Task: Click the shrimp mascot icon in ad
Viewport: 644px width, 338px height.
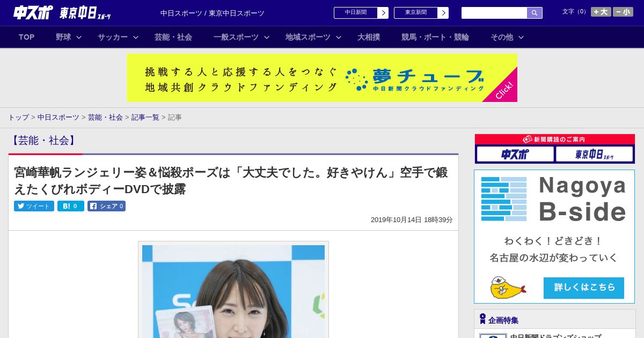Action: pos(508,288)
